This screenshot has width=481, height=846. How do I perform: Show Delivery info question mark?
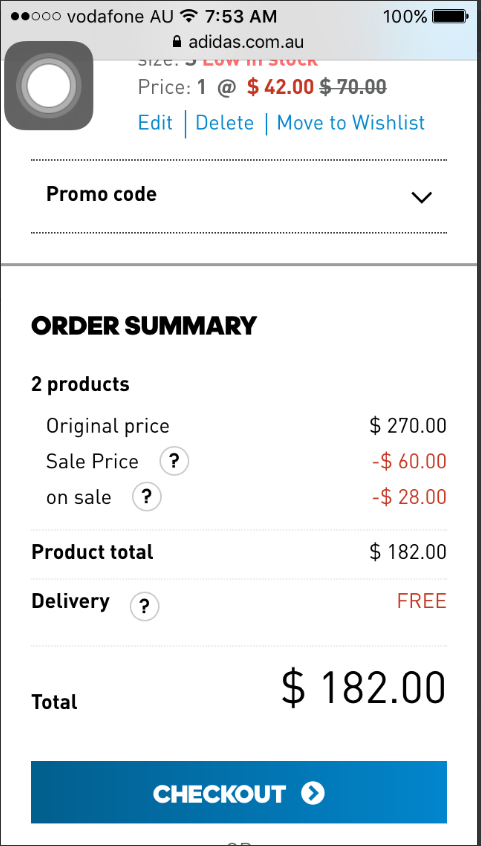tap(144, 606)
